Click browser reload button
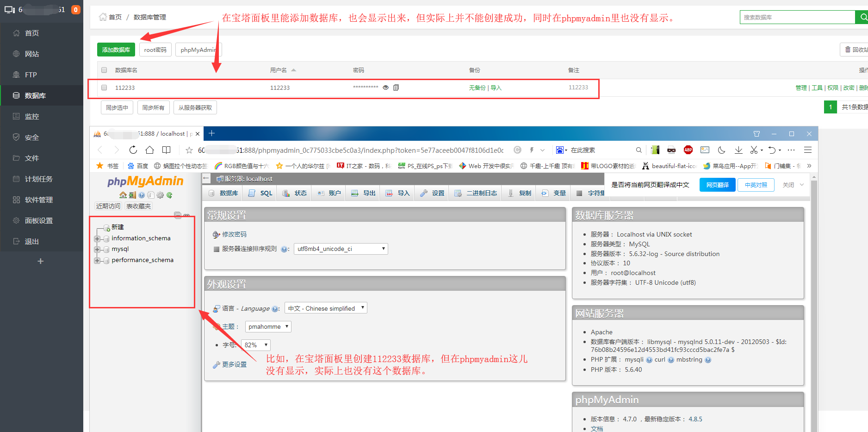 point(133,150)
